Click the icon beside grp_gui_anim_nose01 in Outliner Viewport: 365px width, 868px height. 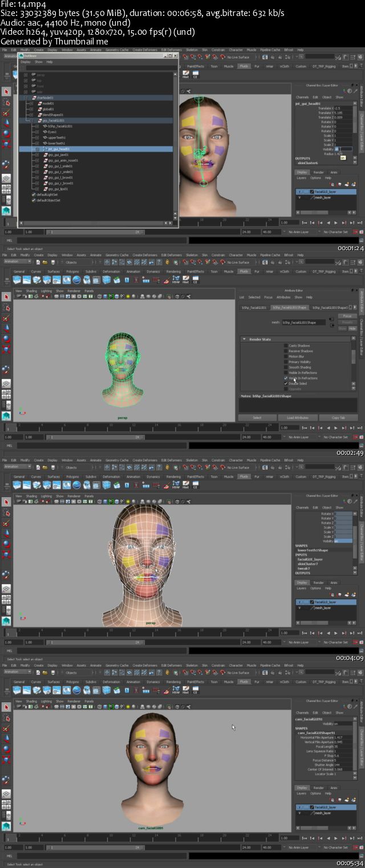click(x=45, y=160)
